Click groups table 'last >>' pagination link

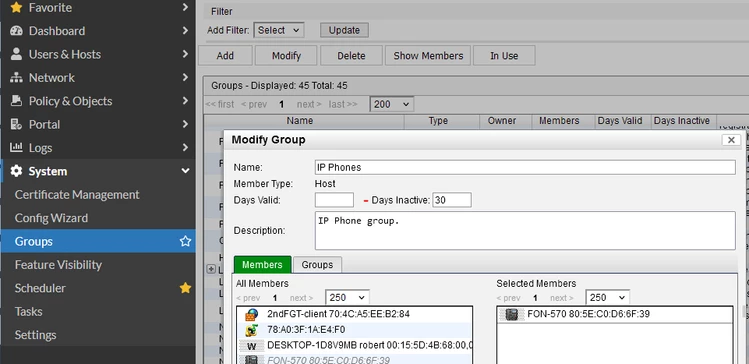coord(342,104)
